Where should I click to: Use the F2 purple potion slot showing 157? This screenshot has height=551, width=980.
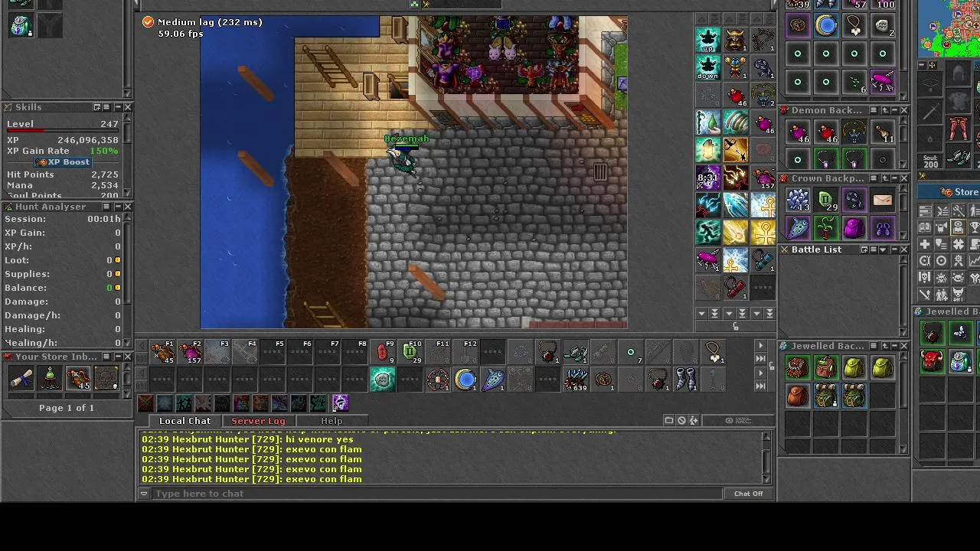point(190,352)
